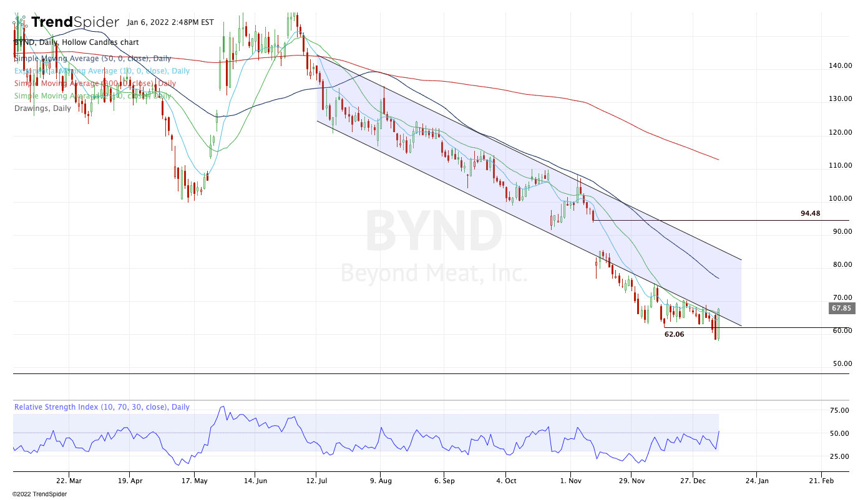Click the Relative Strength Index indicator label
Screen dimensions: 868x500
(102, 407)
